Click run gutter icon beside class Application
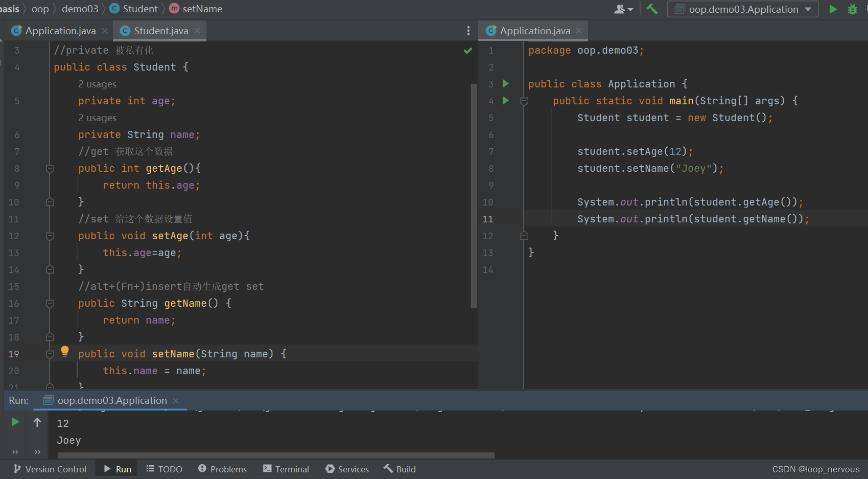 [505, 83]
